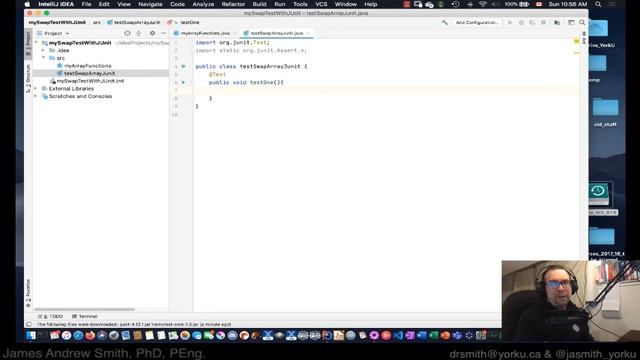The image size is (640, 360).
Task: Click the locate target icon in Project panel
Action: click(127, 33)
